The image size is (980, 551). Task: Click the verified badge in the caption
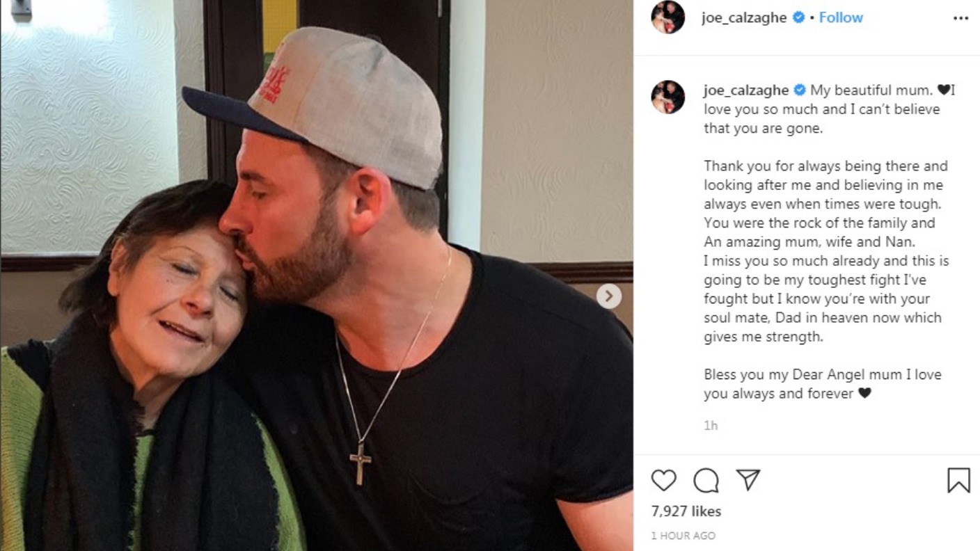[x=800, y=90]
